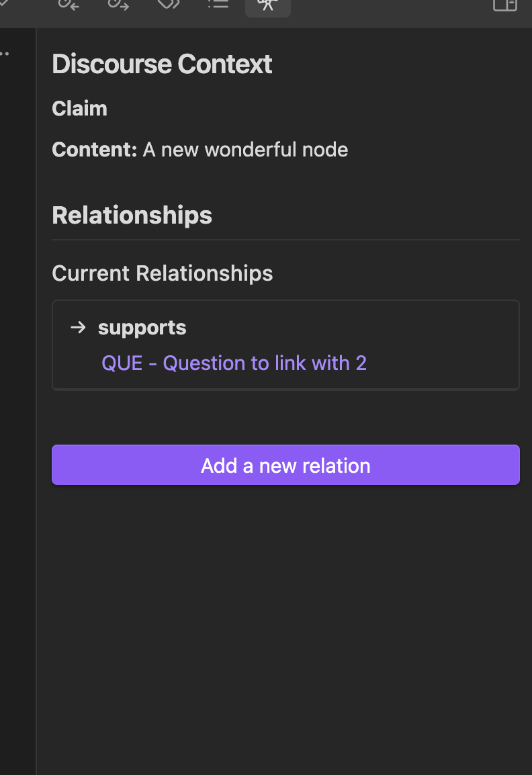Click the supports relationship card

click(x=285, y=345)
